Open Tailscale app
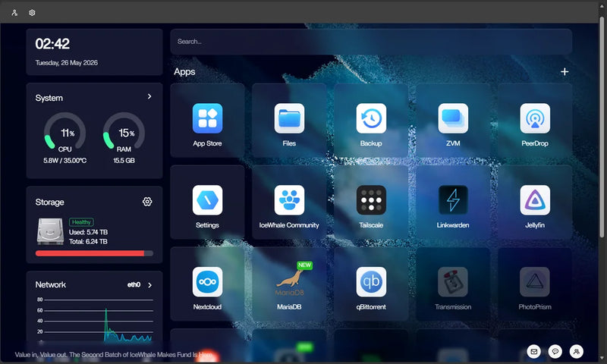 coord(371,200)
